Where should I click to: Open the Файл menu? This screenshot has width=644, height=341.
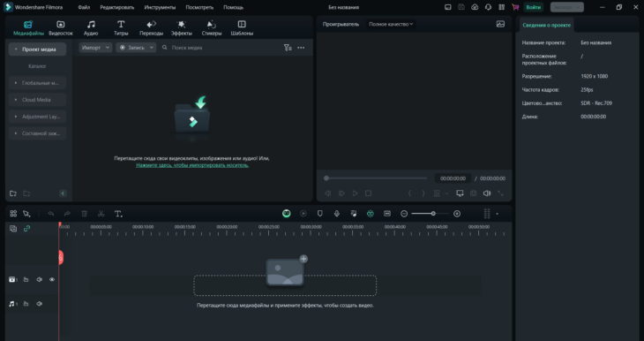tap(84, 7)
